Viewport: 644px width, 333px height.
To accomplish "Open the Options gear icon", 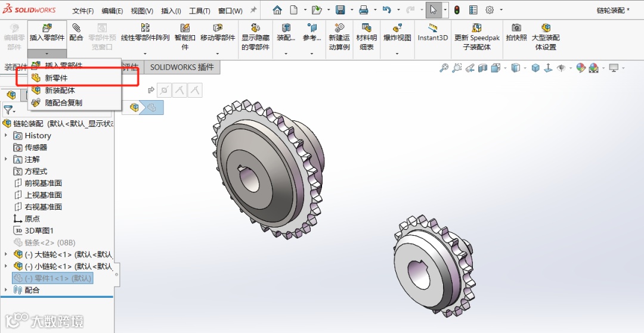I will coord(490,10).
